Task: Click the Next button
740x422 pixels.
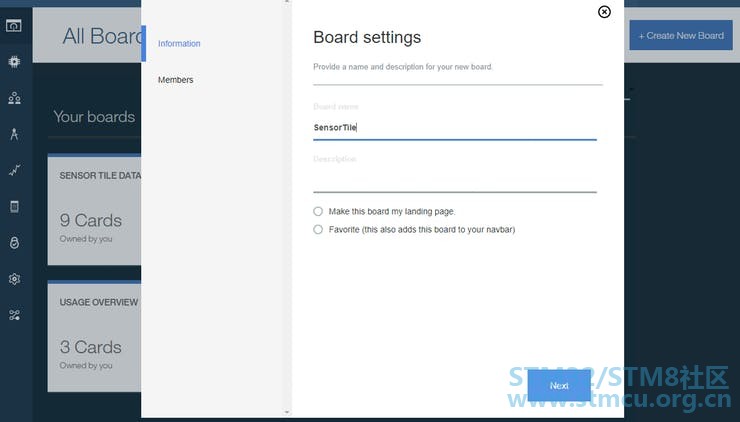Action: pos(559,386)
